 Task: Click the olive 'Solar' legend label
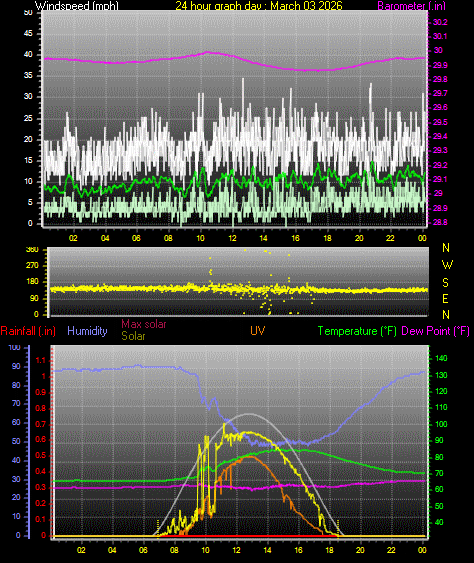133,336
